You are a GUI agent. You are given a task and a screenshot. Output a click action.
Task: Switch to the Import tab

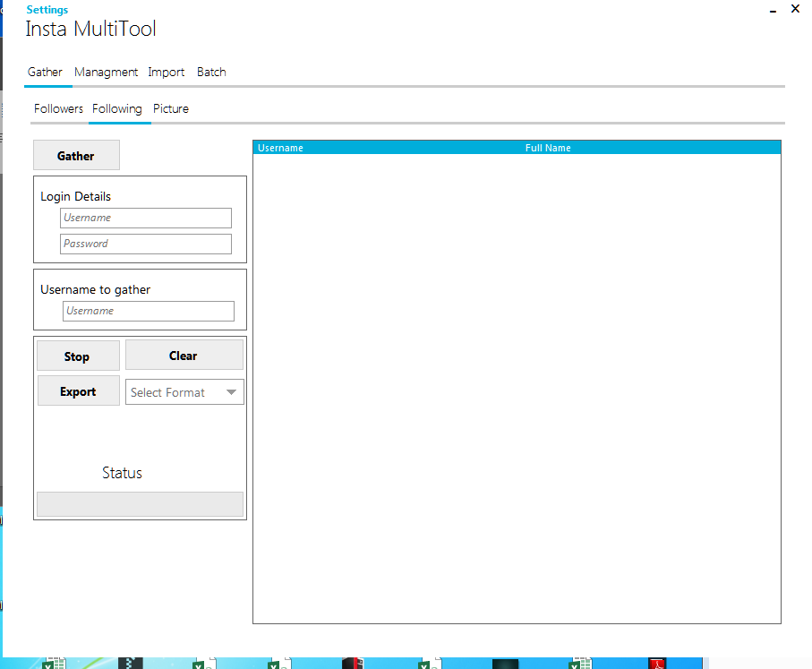[167, 72]
